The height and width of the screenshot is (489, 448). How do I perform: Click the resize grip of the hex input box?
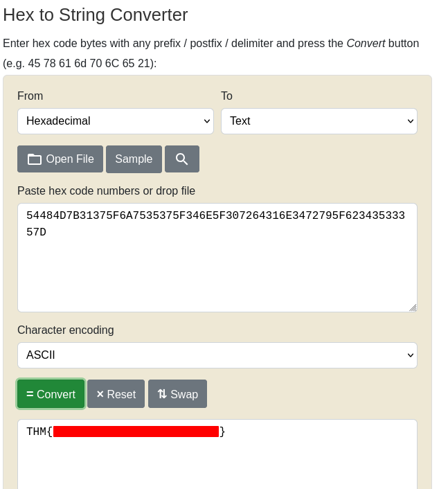coord(413,308)
